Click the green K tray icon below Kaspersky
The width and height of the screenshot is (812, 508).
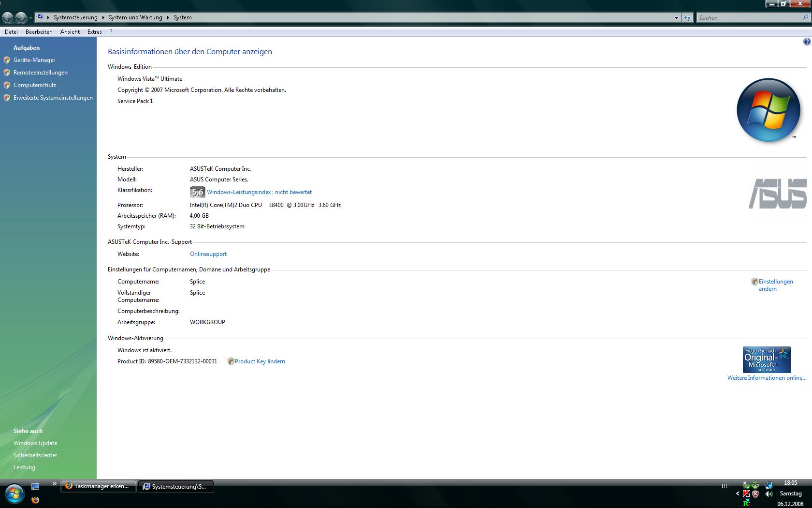pyautogui.click(x=746, y=503)
